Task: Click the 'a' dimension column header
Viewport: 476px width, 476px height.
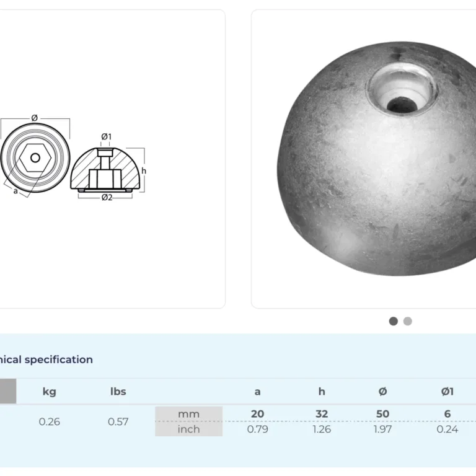Action: click(257, 391)
